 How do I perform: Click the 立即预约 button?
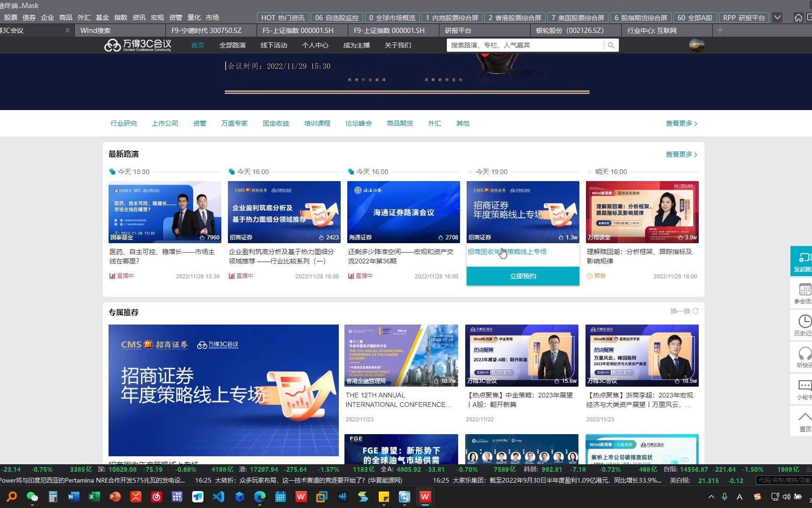(523, 276)
